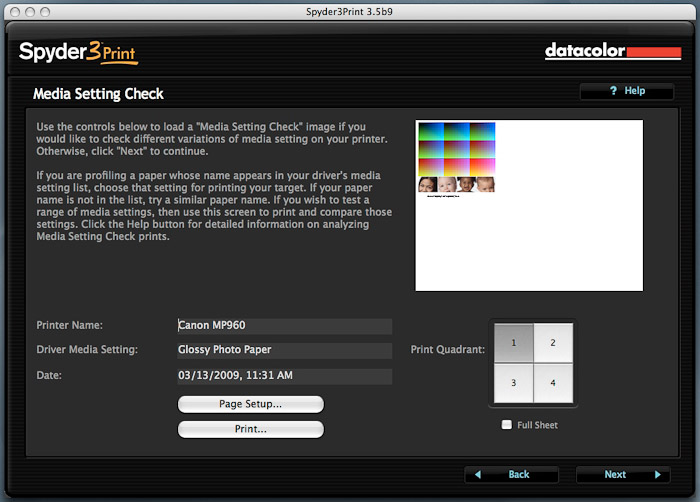Click the green zoom window button
This screenshot has height=502, width=700.
pos(46,10)
